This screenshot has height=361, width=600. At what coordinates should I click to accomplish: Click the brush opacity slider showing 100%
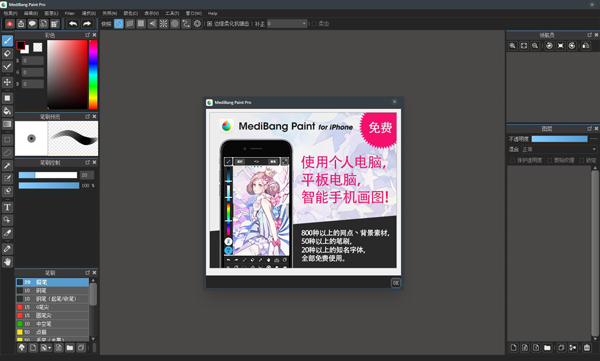[49, 186]
